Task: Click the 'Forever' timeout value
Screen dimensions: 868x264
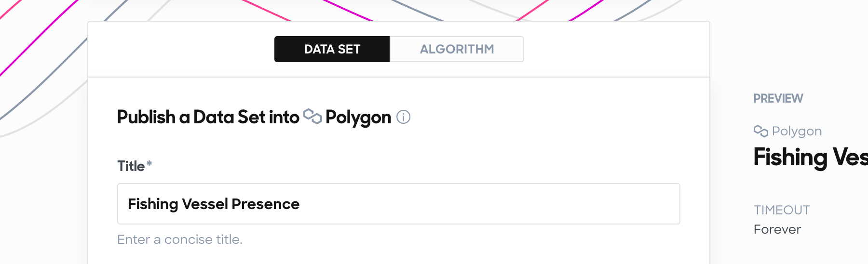Action: pyautogui.click(x=777, y=229)
